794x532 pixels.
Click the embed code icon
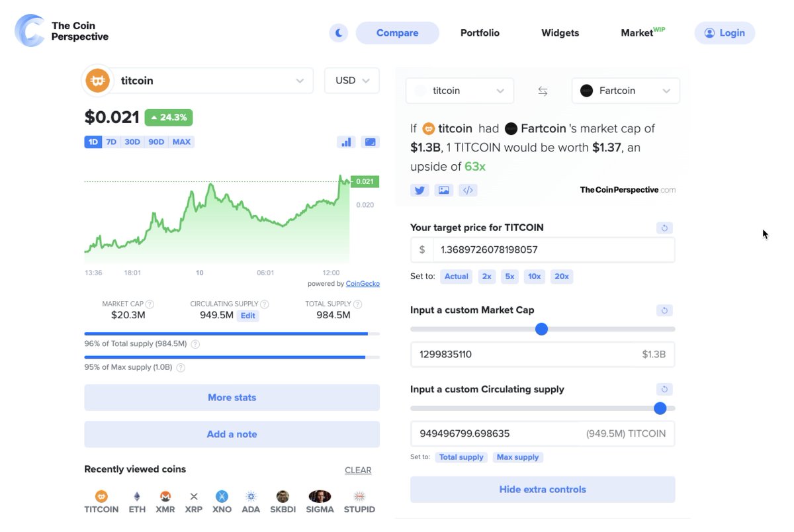tap(468, 191)
